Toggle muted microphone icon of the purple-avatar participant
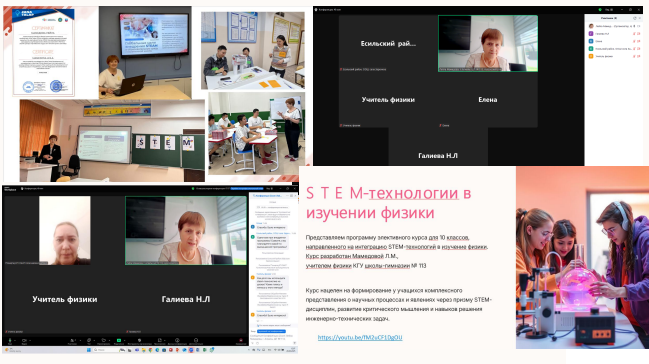649x364 pixels. [634, 34]
